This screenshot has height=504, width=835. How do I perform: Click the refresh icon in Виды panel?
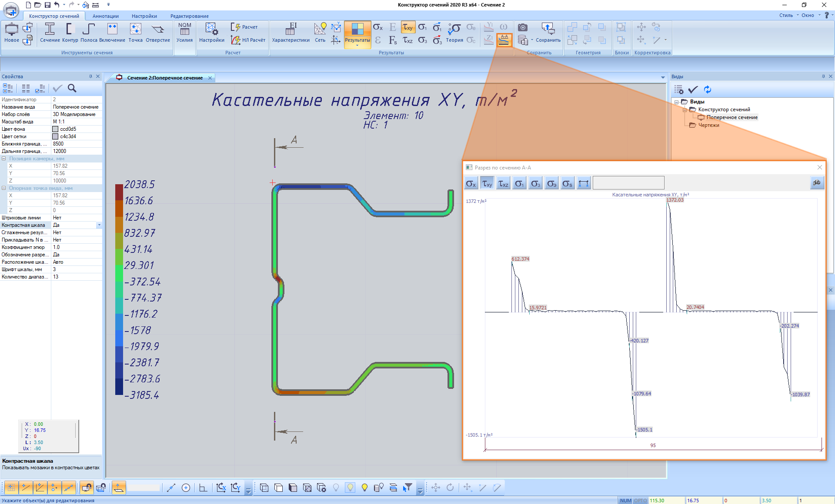708,90
